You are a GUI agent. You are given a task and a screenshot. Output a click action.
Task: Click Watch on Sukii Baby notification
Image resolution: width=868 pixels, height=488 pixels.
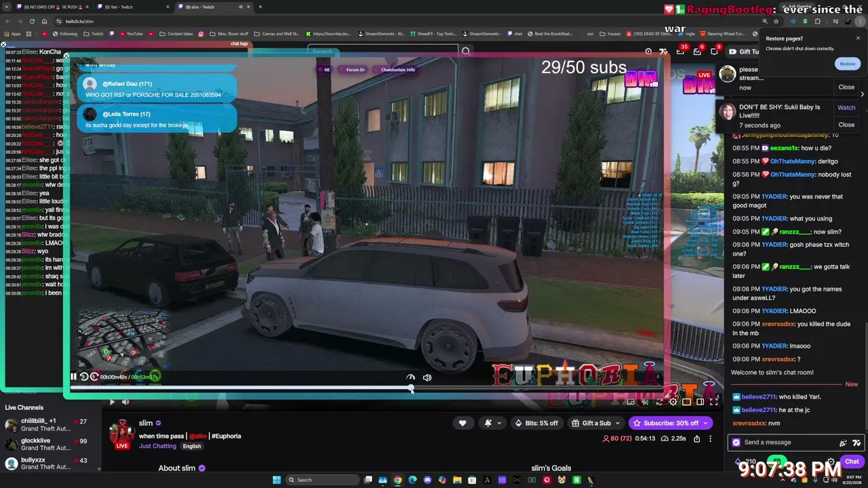[x=846, y=108]
